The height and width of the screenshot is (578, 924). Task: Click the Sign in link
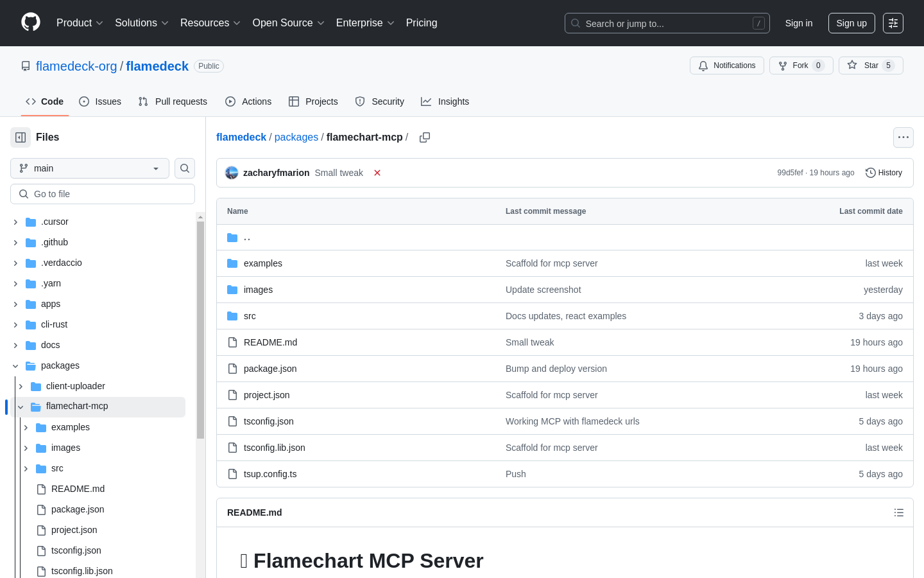(799, 23)
